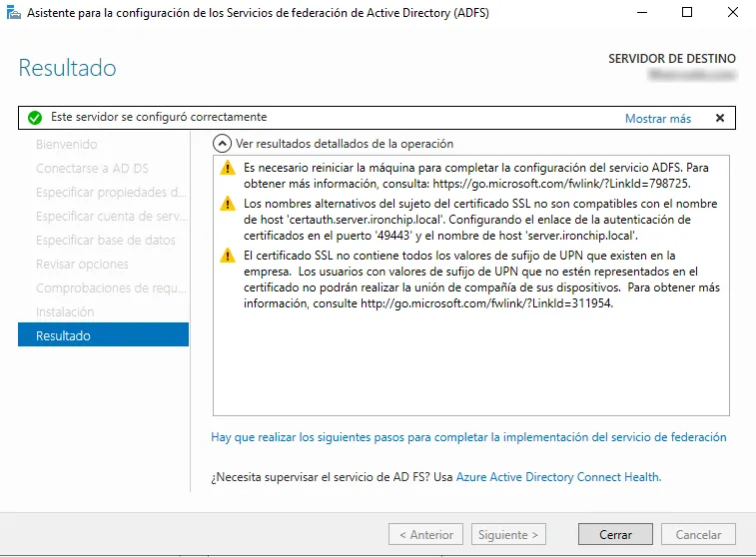The width and height of the screenshot is (756, 557).
Task: Maximize the ADFS wizard window
Action: pos(687,13)
